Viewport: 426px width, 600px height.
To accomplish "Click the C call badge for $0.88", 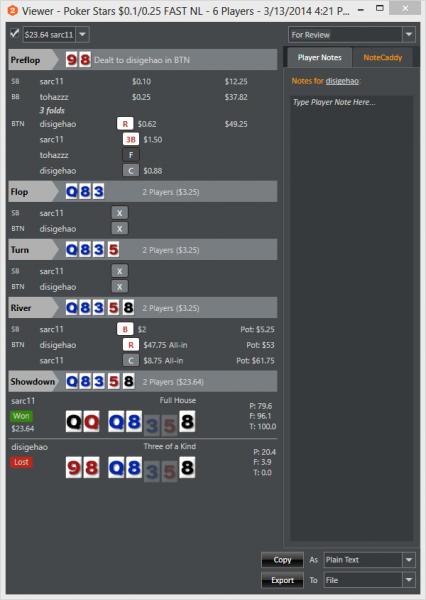I will pyautogui.click(x=131, y=171).
